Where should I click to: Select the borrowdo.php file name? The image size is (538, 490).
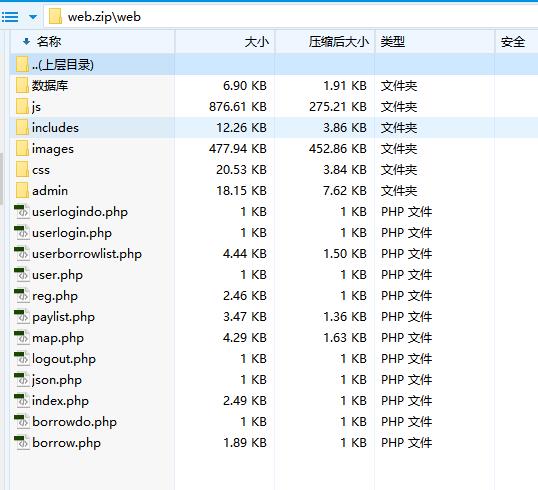(x=74, y=422)
